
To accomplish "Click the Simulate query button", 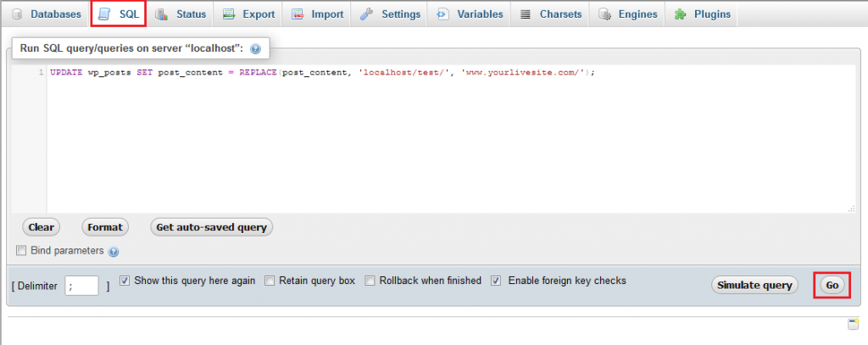I will tap(754, 286).
